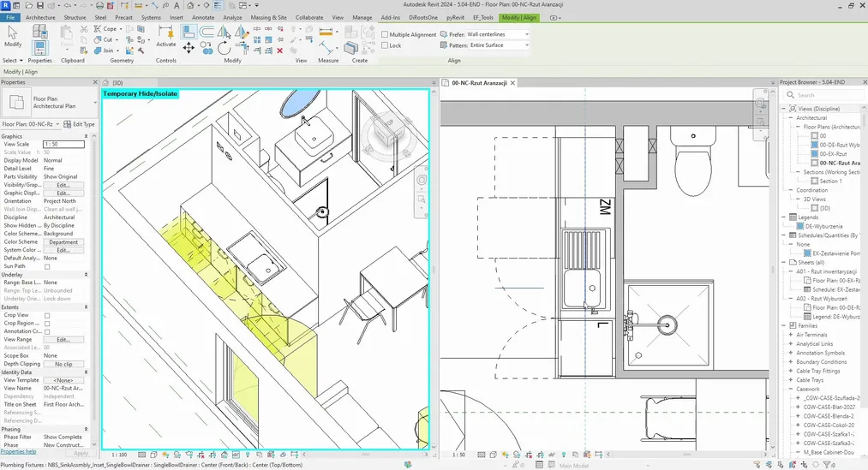868x470 pixels.
Task: Toggle the Lock checkbox in options bar
Action: (385, 45)
